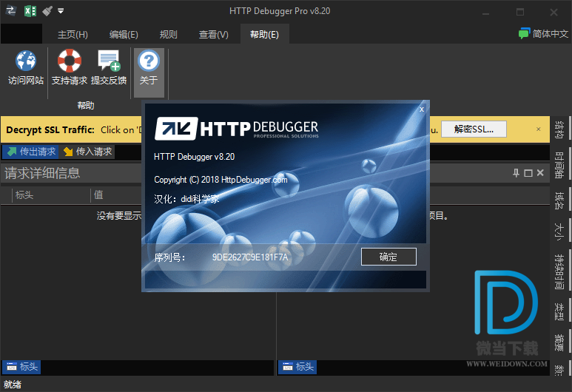
Task: Select the right bottom 标头 tab
Action: 297,366
